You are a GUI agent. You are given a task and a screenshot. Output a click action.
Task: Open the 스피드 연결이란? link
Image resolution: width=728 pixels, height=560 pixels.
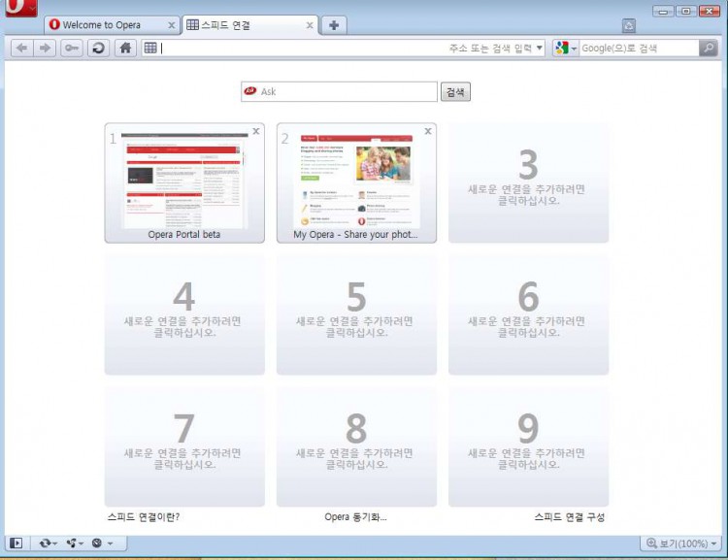[144, 517]
